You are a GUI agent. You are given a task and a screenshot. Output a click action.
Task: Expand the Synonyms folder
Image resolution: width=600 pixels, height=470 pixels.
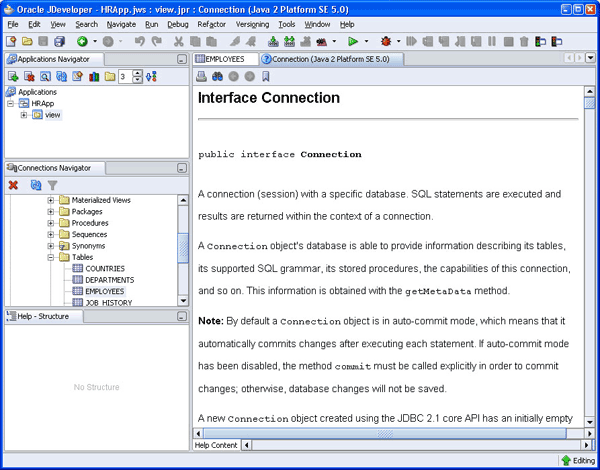click(x=51, y=246)
